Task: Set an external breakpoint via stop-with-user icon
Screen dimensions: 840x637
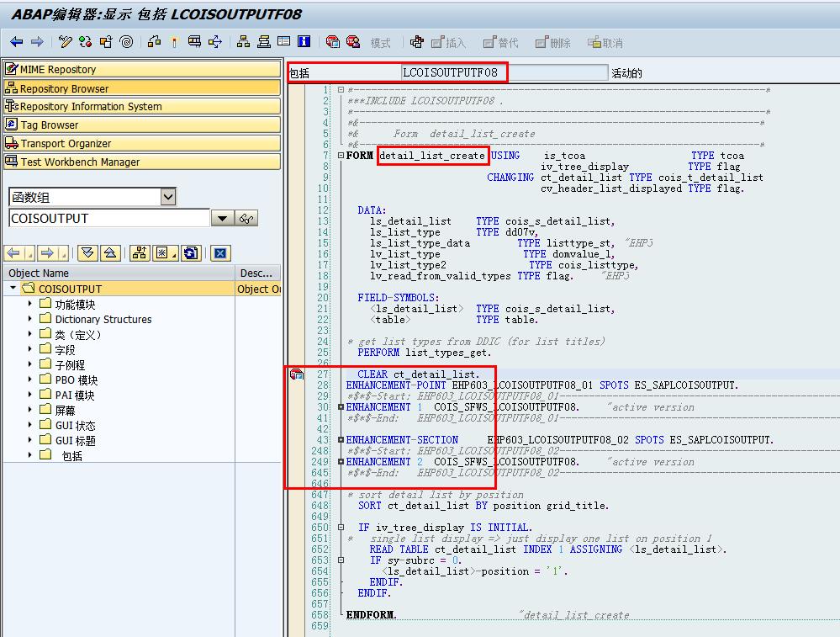Action: 353,42
